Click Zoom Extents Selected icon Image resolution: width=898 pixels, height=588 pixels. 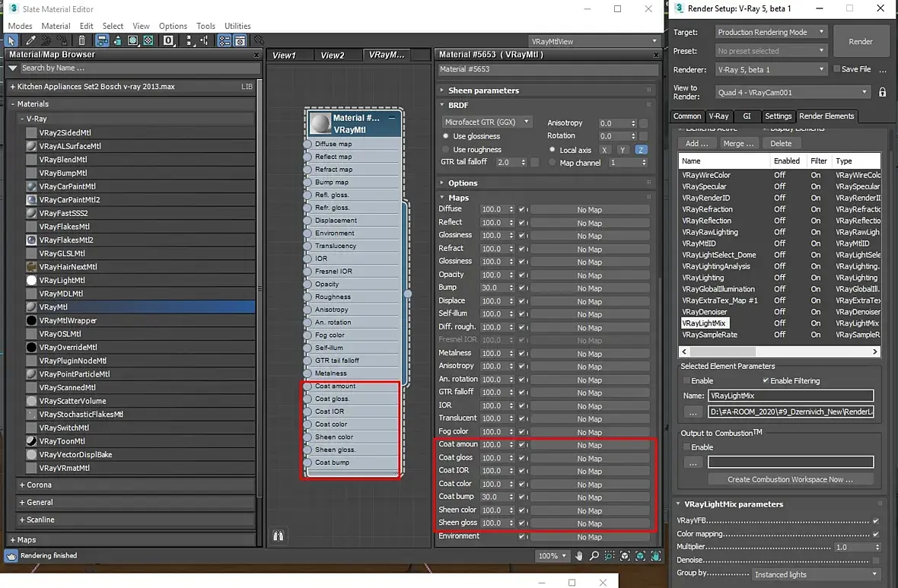(x=640, y=556)
